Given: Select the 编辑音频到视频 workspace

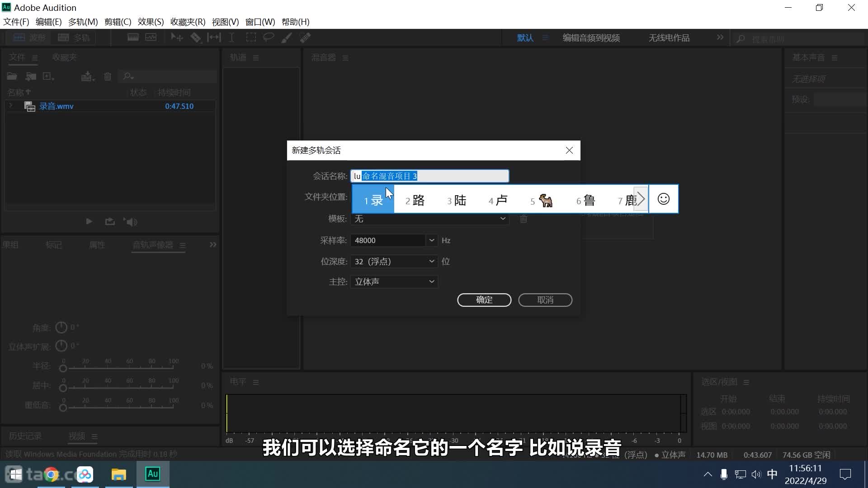Looking at the screenshot, I should [591, 38].
